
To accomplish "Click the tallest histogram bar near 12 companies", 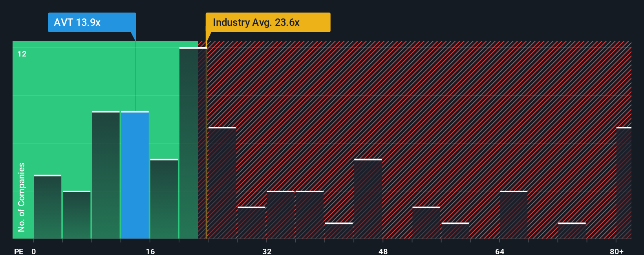I will [x=193, y=143].
